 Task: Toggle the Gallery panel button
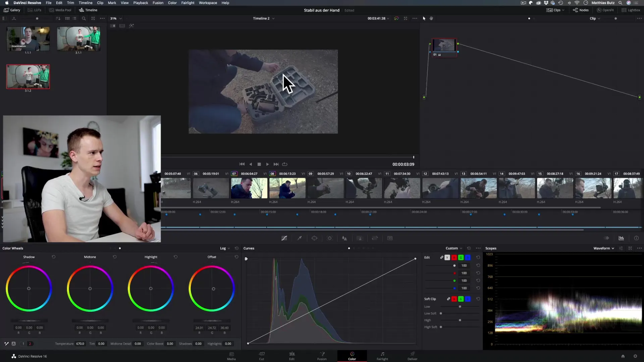point(12,10)
